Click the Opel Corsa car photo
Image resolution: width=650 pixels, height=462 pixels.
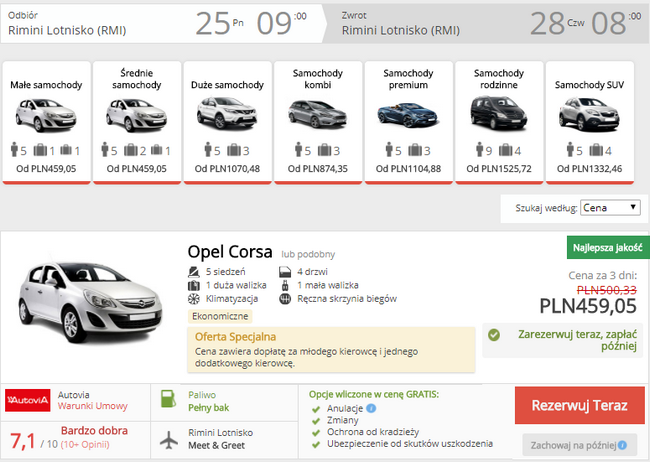[85, 301]
